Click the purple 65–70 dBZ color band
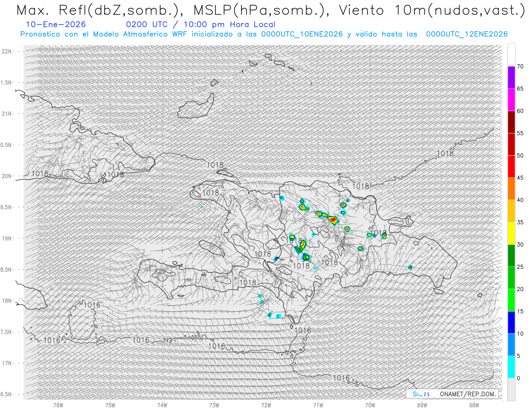Screen dimensions: 532x411 pyautogui.click(x=511, y=78)
